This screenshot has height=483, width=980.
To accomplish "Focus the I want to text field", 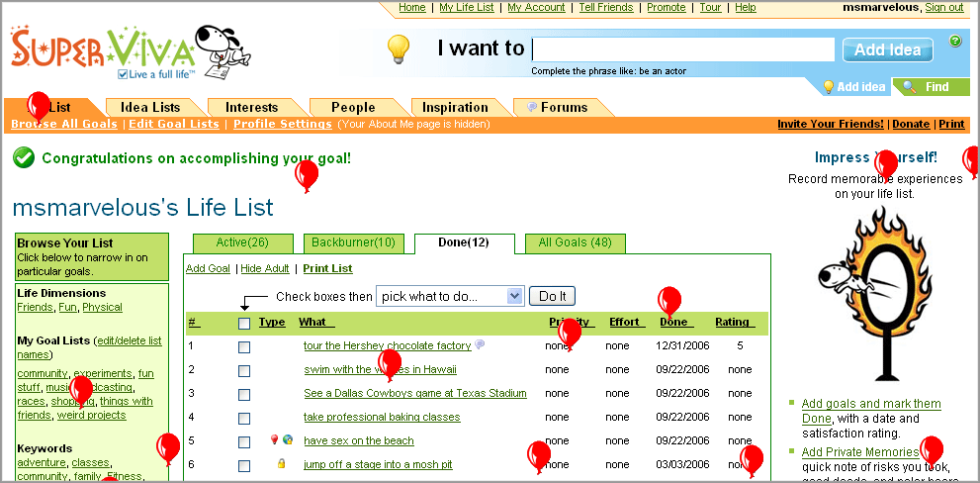I will pos(683,49).
